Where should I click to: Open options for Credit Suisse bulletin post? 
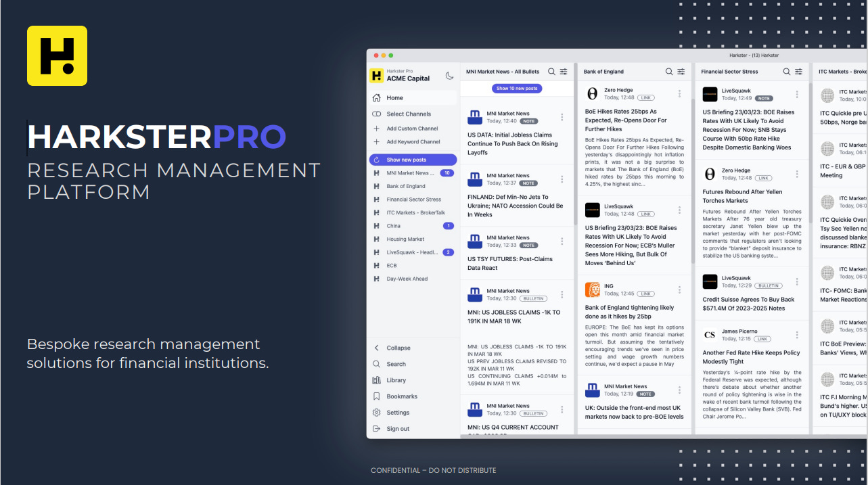tap(798, 282)
